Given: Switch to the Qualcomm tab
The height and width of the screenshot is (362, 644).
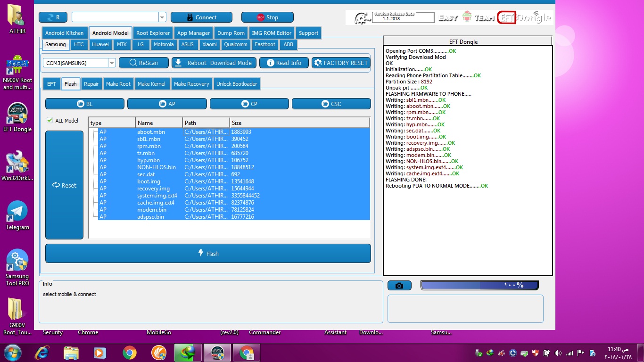Looking at the screenshot, I should (236, 44).
